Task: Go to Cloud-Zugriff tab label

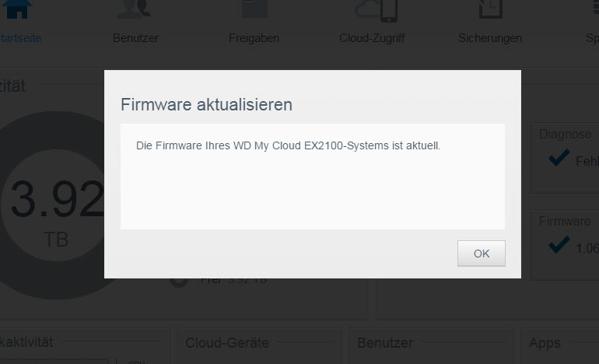Action: tap(372, 38)
